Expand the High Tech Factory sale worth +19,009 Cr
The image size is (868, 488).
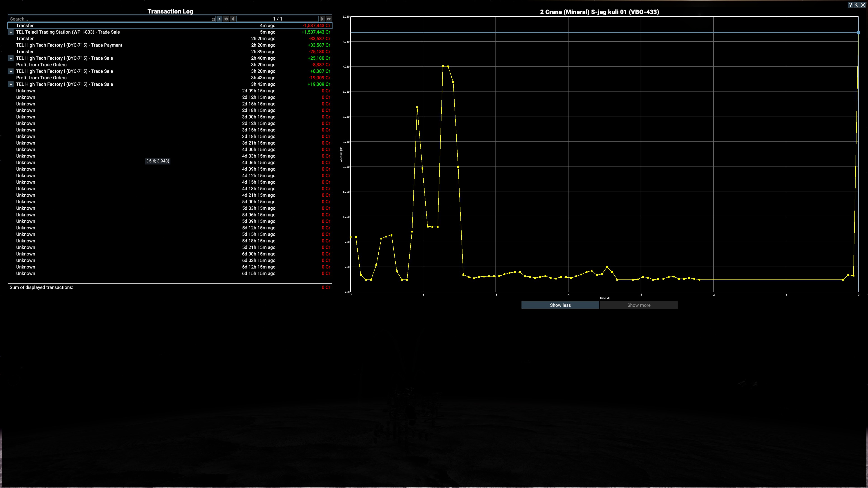tap(11, 84)
